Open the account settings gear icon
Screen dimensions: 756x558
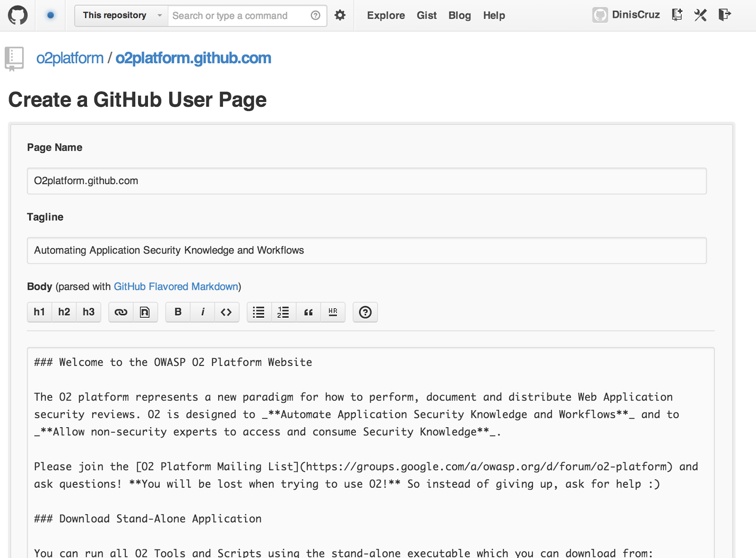[340, 15]
